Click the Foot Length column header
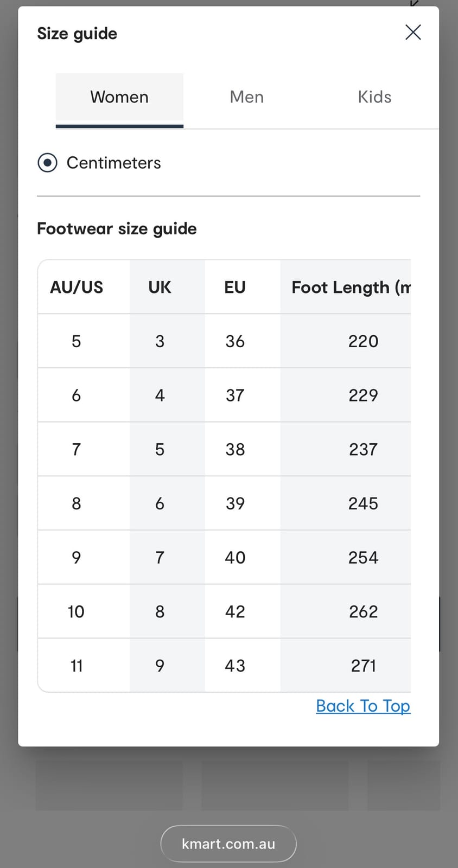Screen dimensions: 458x868 (351, 287)
